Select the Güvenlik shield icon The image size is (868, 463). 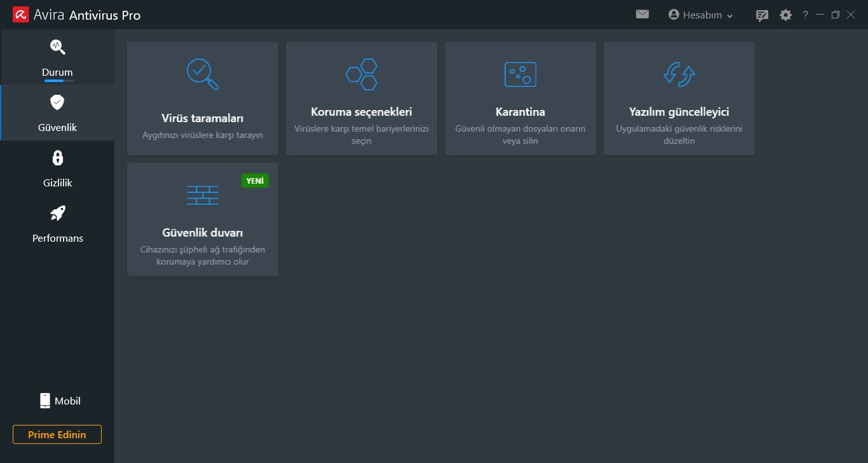coord(57,102)
